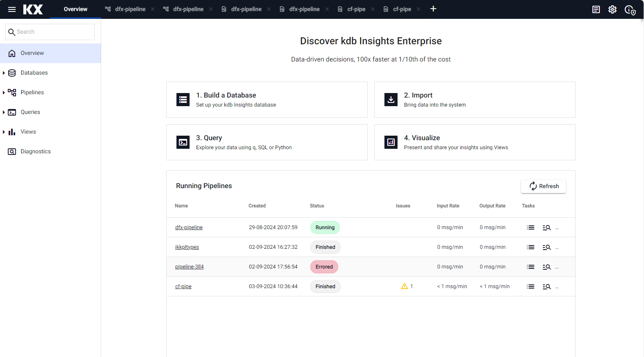The width and height of the screenshot is (644, 357).
Task: Expand the Databases tree arrow
Action: pos(4,73)
